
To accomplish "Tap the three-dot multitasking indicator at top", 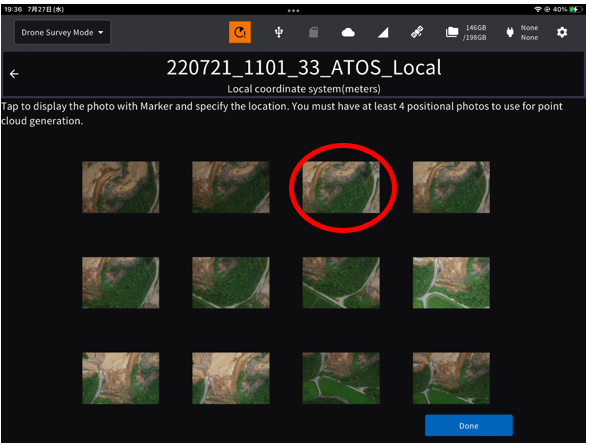I will coord(293,11).
